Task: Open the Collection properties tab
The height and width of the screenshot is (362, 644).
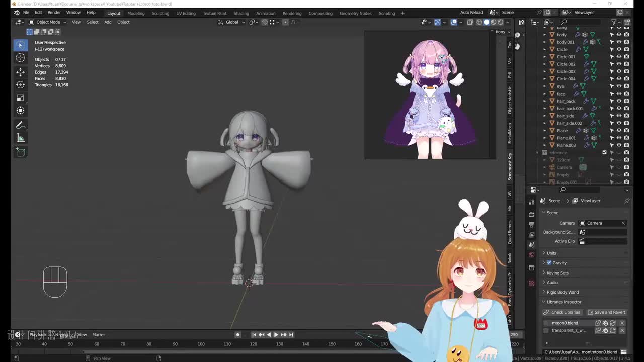Action: pos(532,268)
